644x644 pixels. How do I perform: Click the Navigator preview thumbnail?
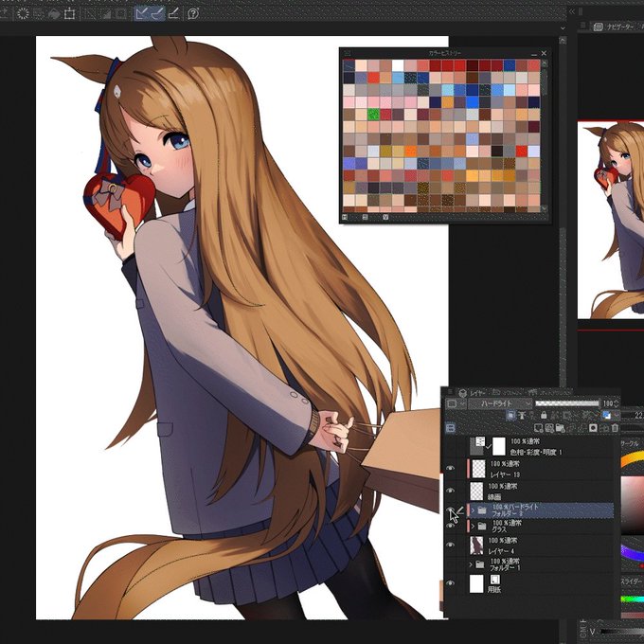coord(611,220)
